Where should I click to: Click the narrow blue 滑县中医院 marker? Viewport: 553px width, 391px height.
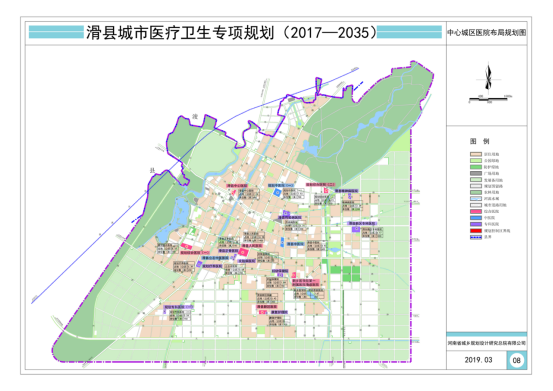[282, 242]
